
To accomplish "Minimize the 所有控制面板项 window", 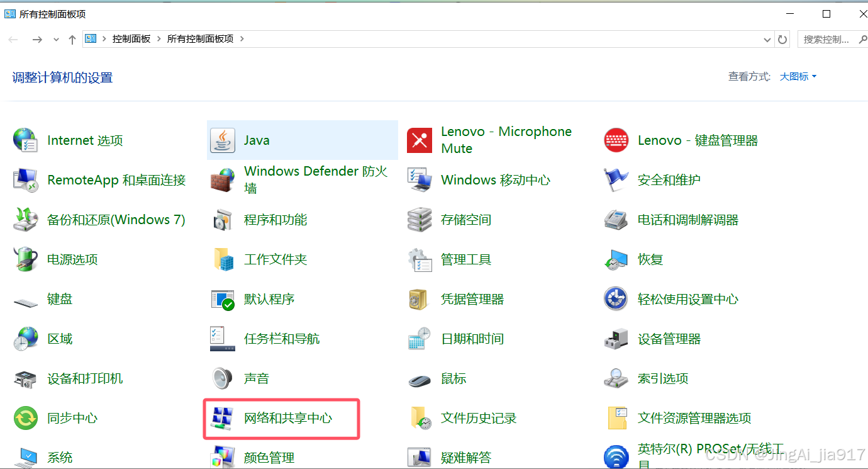I will 790,14.
